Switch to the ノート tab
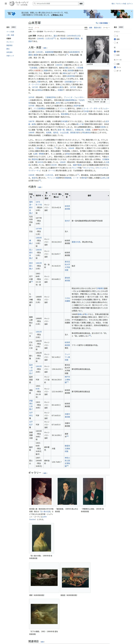This screenshot has width=138, height=644. tap(37, 27)
